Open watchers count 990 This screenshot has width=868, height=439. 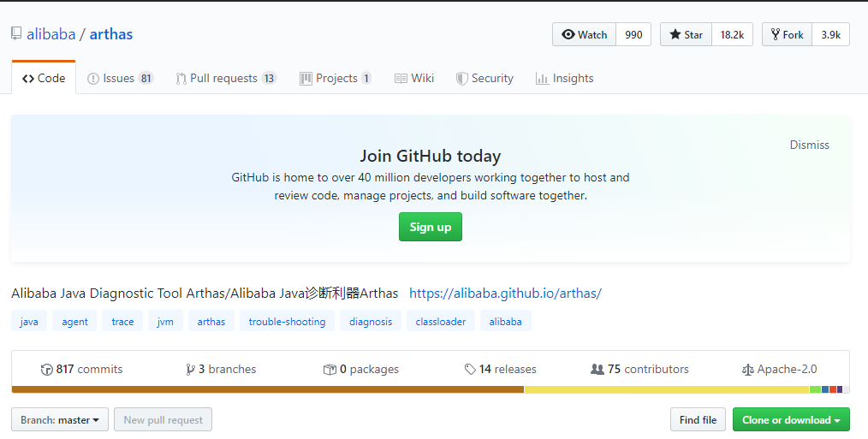[633, 34]
